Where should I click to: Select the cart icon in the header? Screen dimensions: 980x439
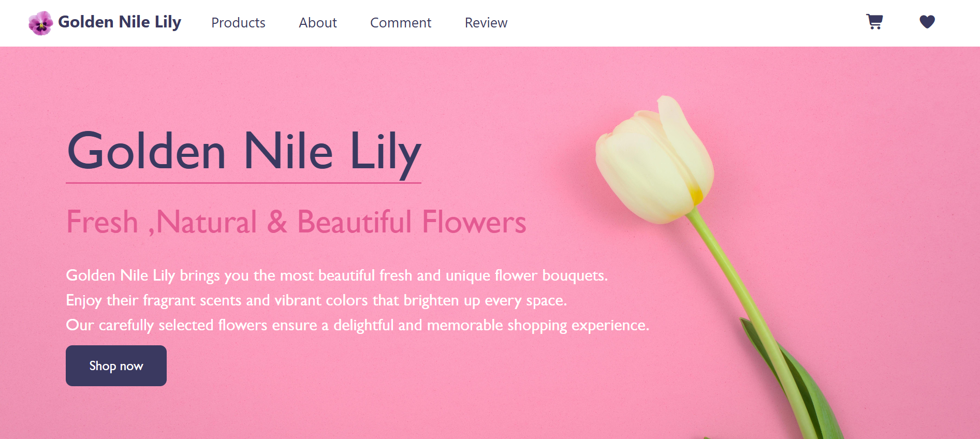875,22
